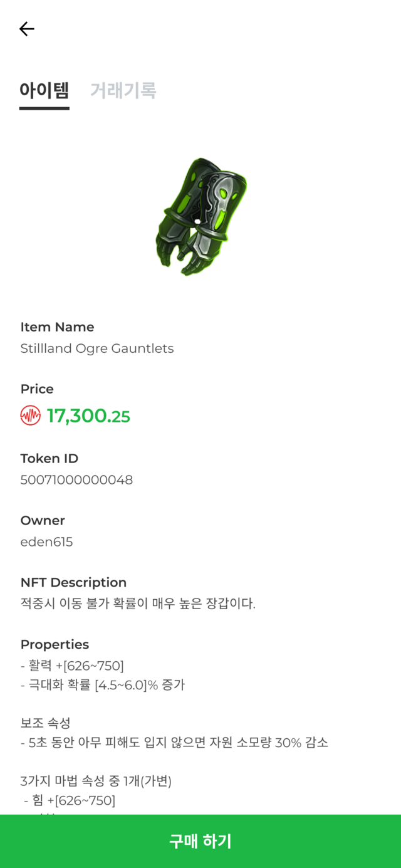
Task: Tap the red currency icon next to price
Action: point(29,416)
